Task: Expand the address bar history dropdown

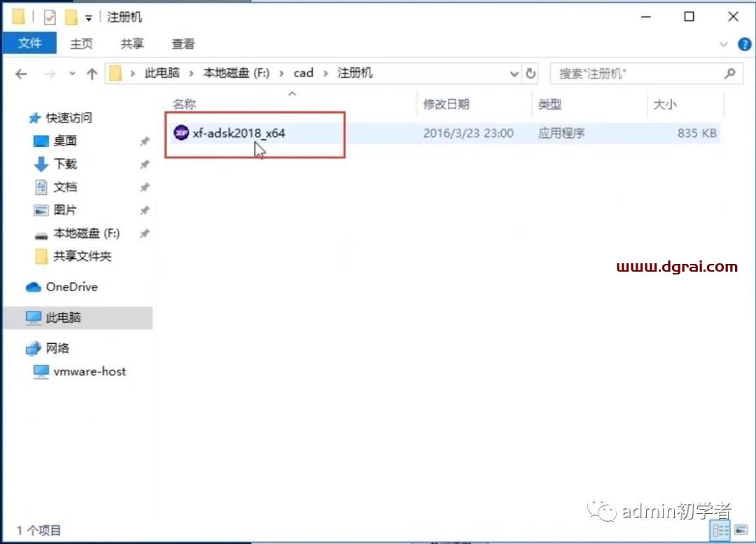Action: click(514, 74)
